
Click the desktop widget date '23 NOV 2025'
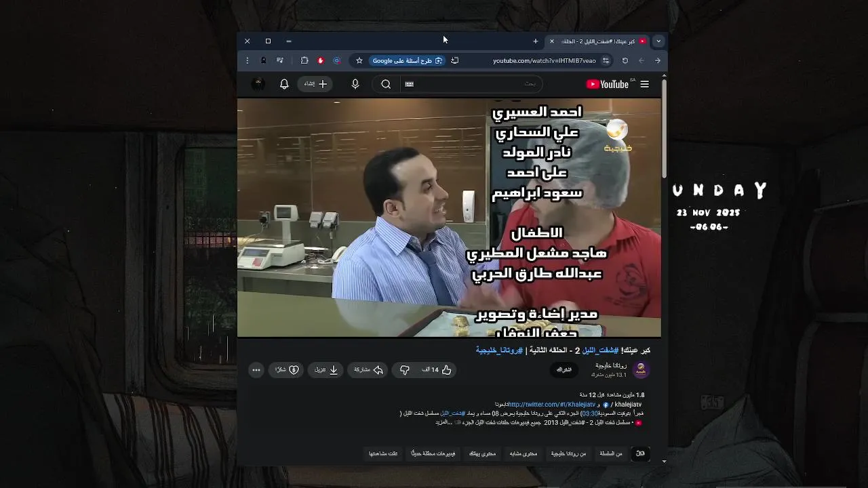[x=708, y=213]
